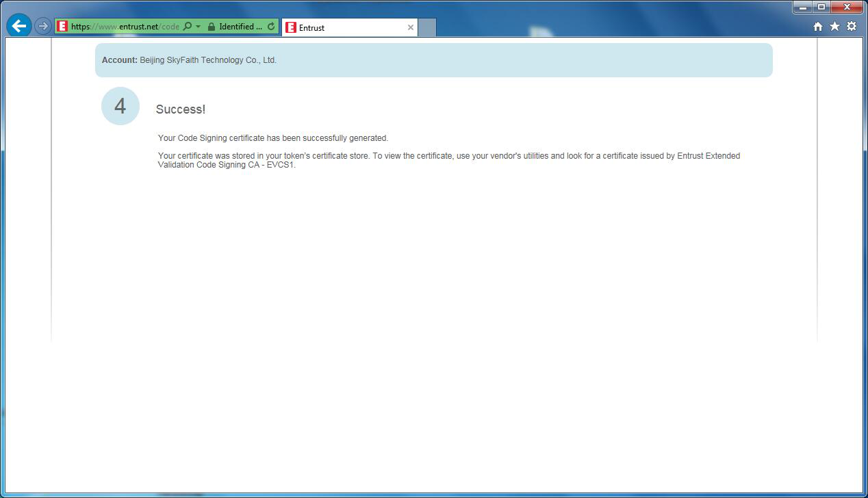Viewport: 868px width, 498px height.
Task: Click the Forward navigation arrow
Action: click(x=43, y=26)
